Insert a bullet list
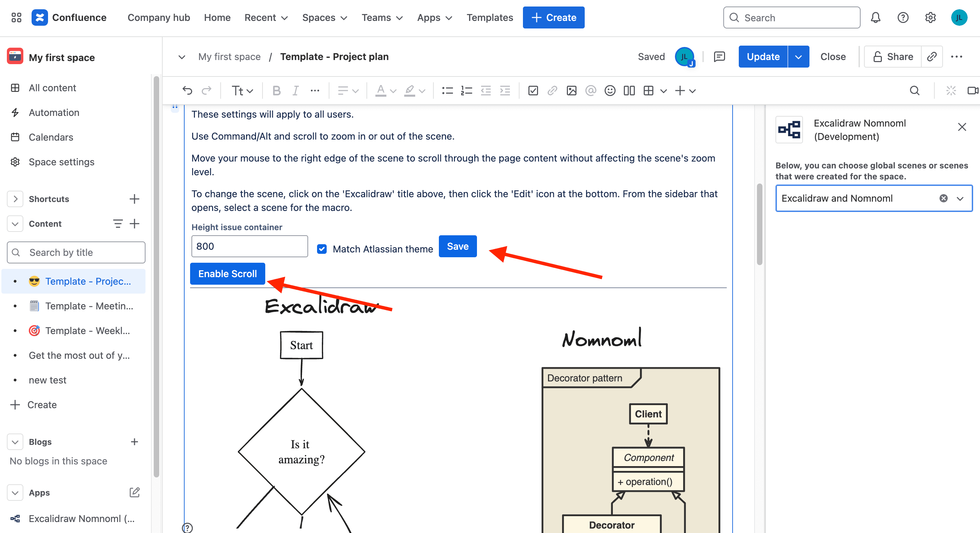 click(447, 91)
